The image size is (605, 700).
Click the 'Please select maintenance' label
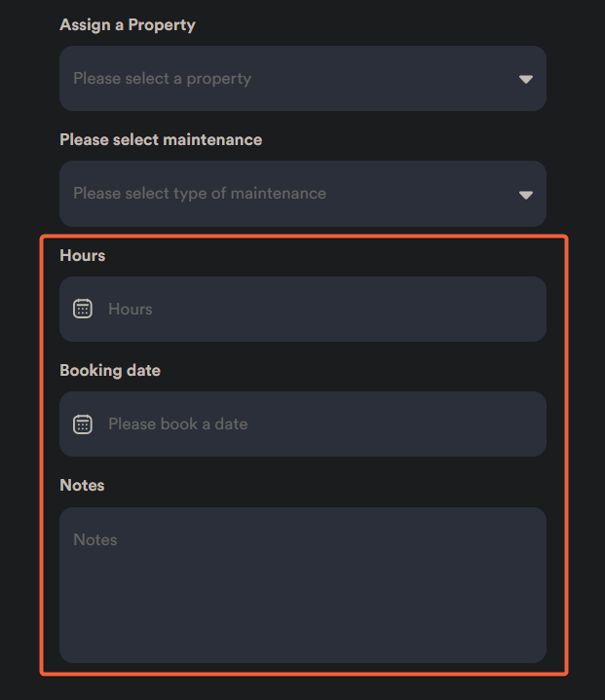click(161, 139)
